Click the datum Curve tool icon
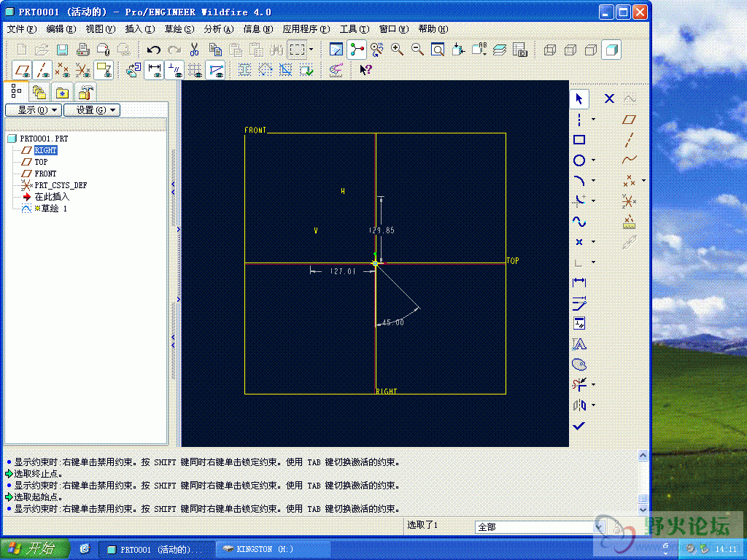This screenshot has width=747, height=560. click(630, 160)
